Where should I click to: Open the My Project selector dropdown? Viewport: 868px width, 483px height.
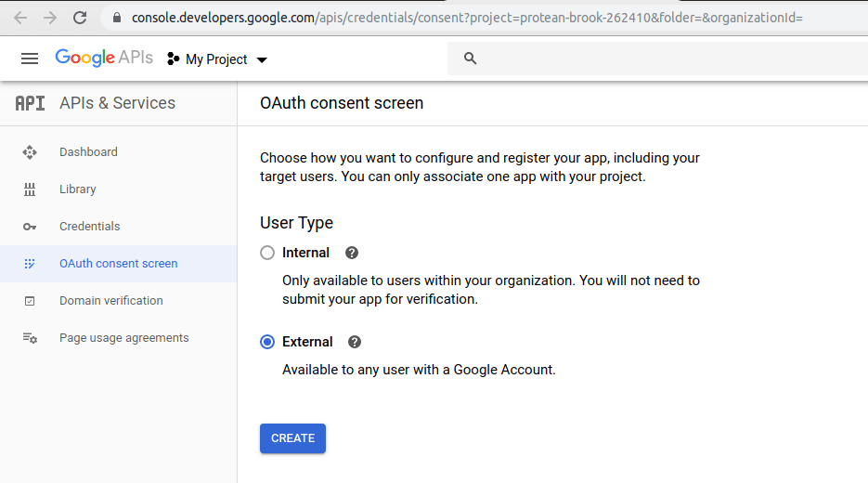217,59
